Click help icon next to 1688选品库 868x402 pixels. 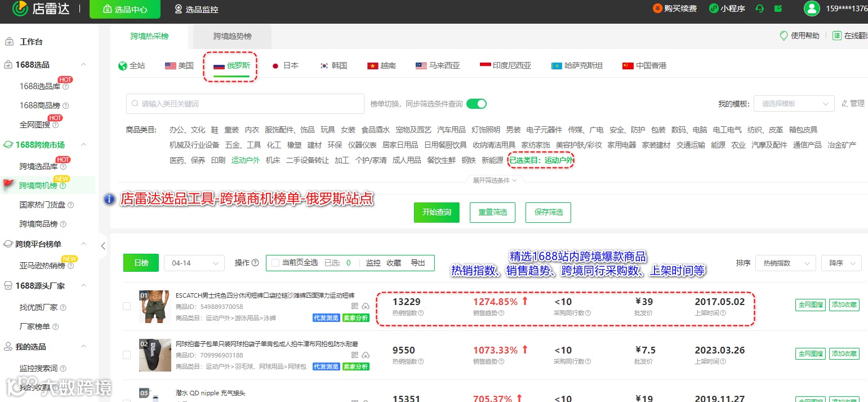[65, 87]
